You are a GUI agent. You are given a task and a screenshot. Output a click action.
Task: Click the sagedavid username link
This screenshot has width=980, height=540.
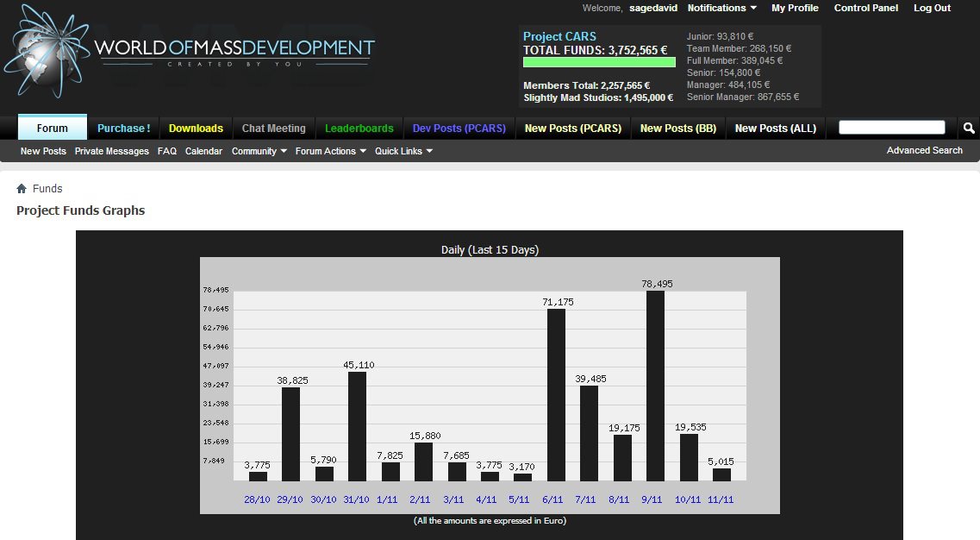653,8
